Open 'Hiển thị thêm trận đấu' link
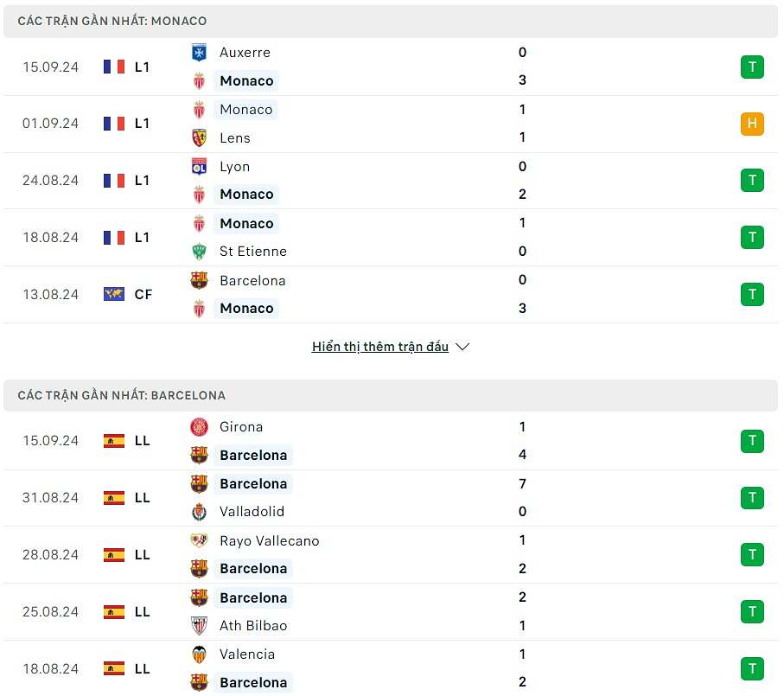This screenshot has width=784, height=696. (x=380, y=347)
